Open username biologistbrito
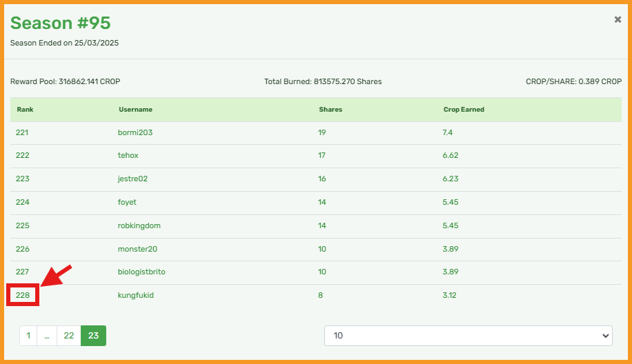632x364 pixels. click(141, 272)
